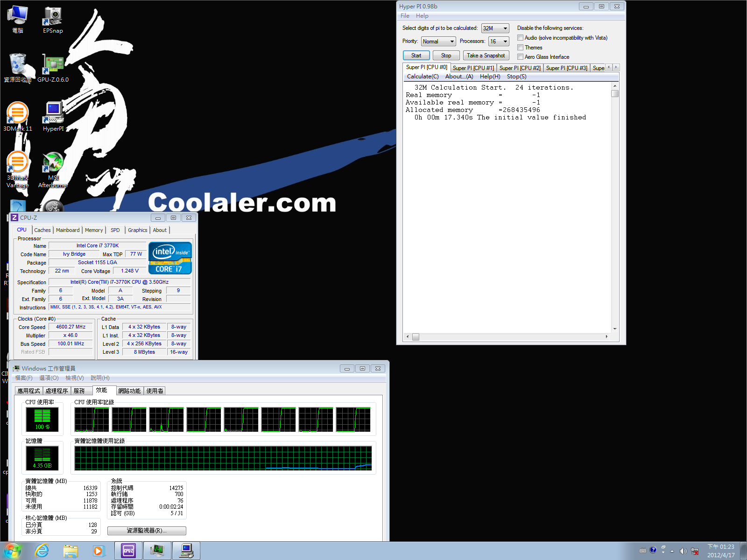This screenshot has width=747, height=560.
Task: Switch to 使用者 tab in Task Manager
Action: tap(155, 391)
